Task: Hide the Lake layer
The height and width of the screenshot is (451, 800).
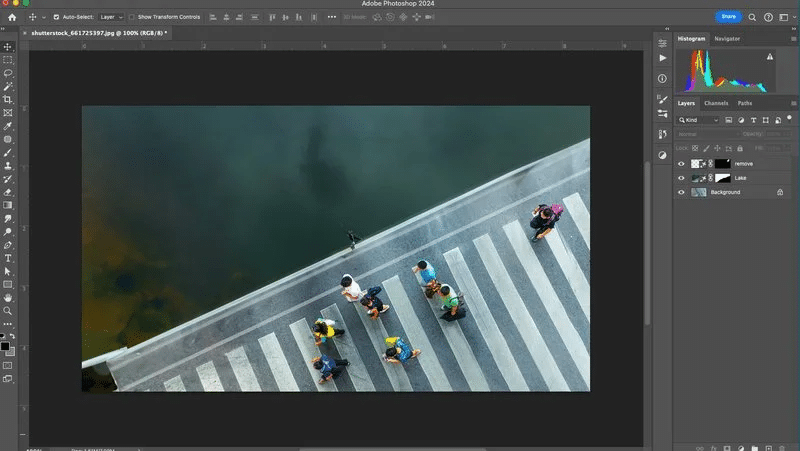Action: click(x=681, y=178)
